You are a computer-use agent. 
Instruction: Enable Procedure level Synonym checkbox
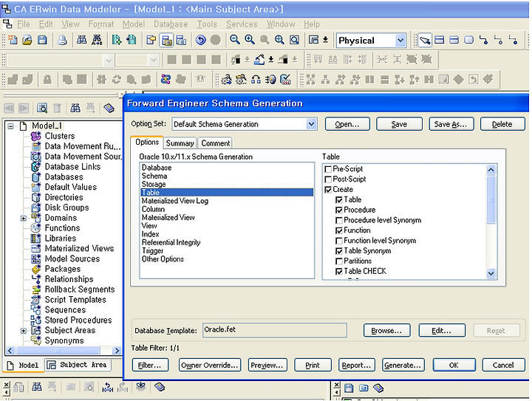(x=339, y=220)
